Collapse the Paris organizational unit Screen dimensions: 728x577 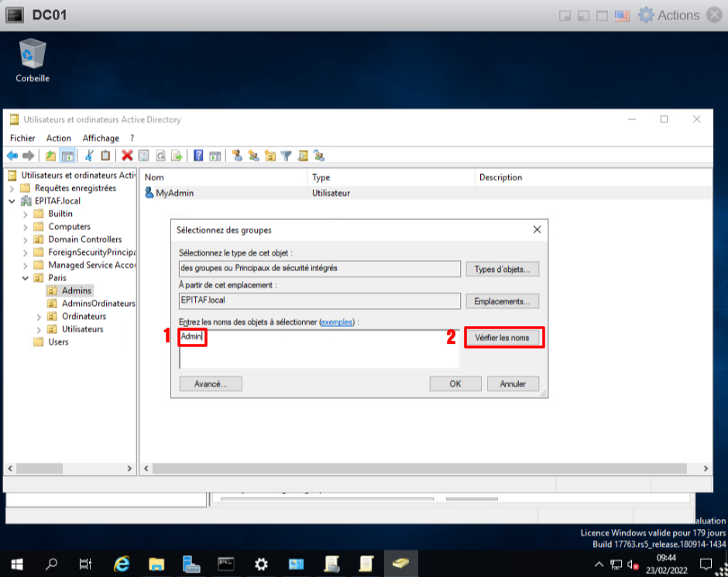coord(26,278)
